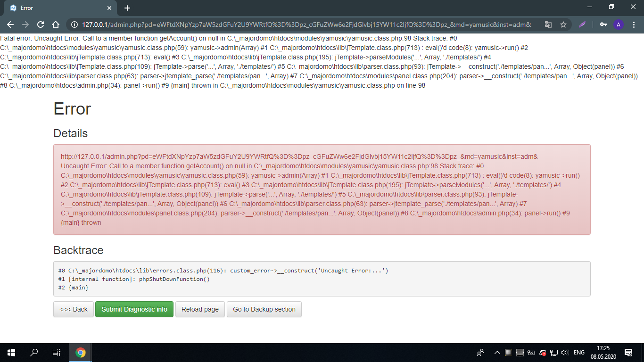Restore down the Chrome window
Viewport: 644px width, 362px height.
611,7
